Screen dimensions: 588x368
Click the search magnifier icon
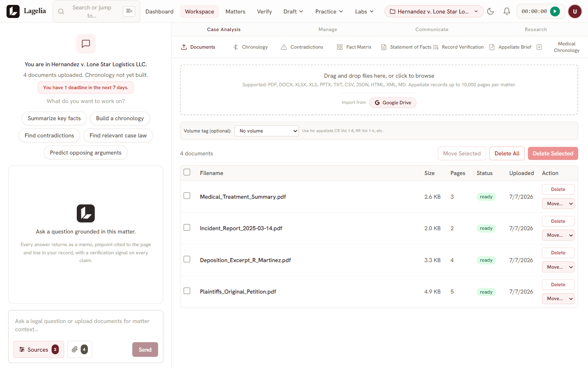[x=61, y=11]
